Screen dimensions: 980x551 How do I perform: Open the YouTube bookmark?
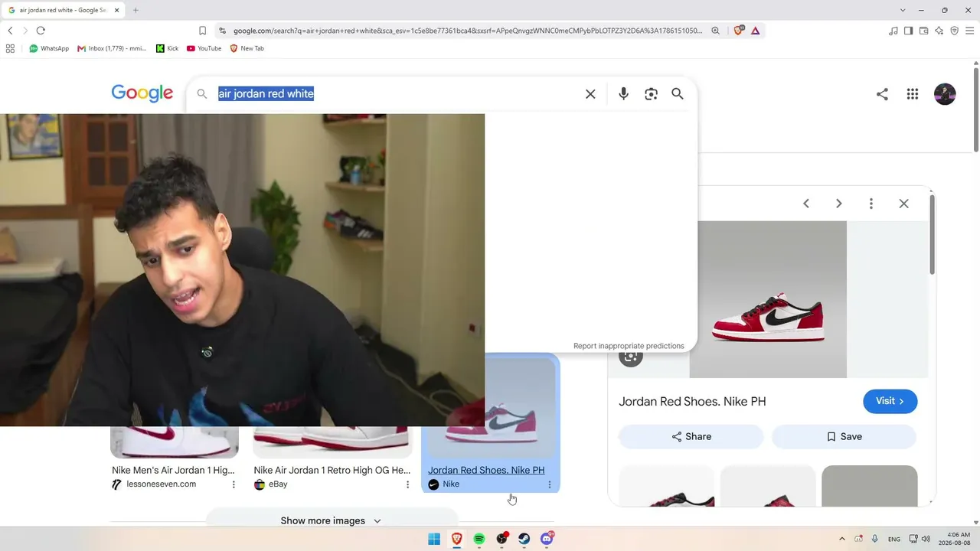point(204,48)
